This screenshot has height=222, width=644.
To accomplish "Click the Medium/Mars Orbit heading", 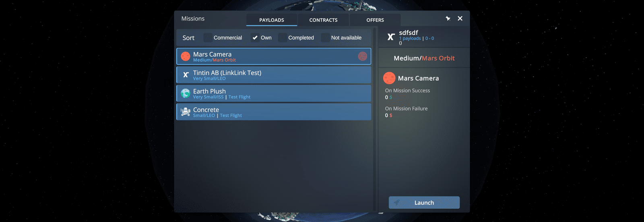I will point(424,58).
